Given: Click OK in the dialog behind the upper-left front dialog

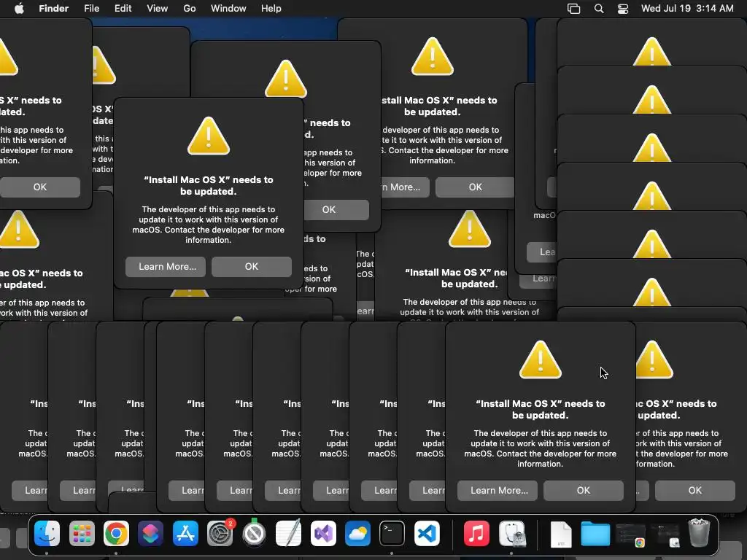Looking at the screenshot, I should [x=336, y=209].
